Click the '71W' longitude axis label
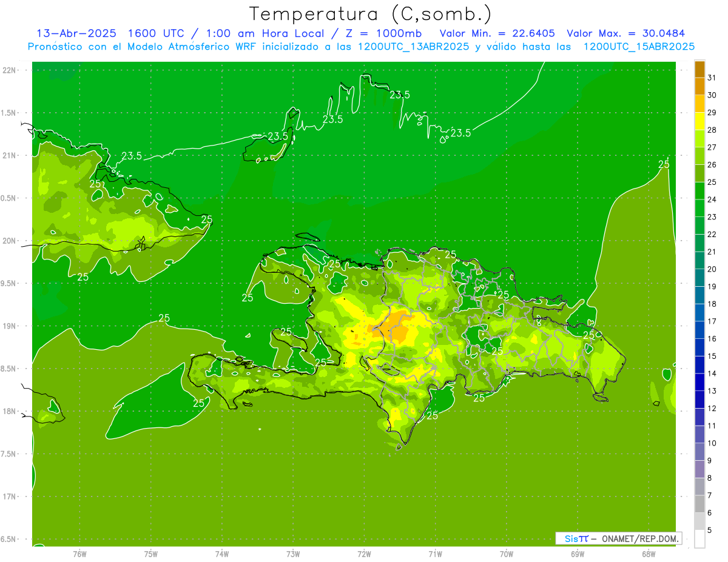728x562 pixels. pyautogui.click(x=435, y=554)
